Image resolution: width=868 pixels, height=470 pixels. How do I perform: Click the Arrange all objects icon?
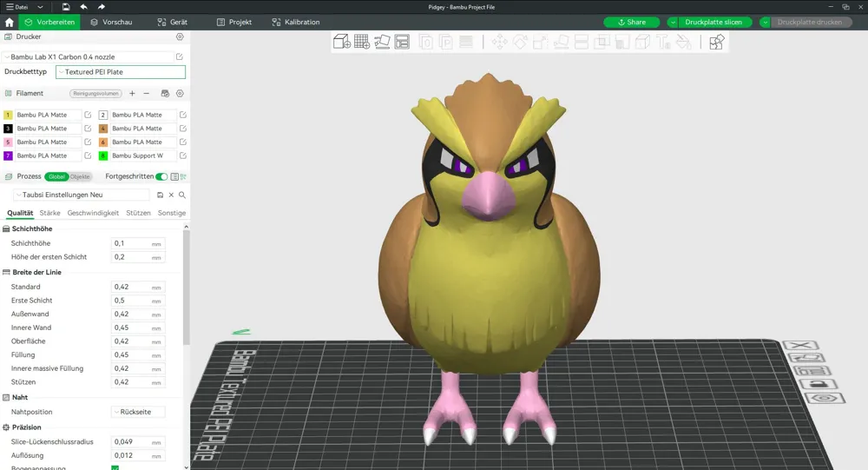402,42
